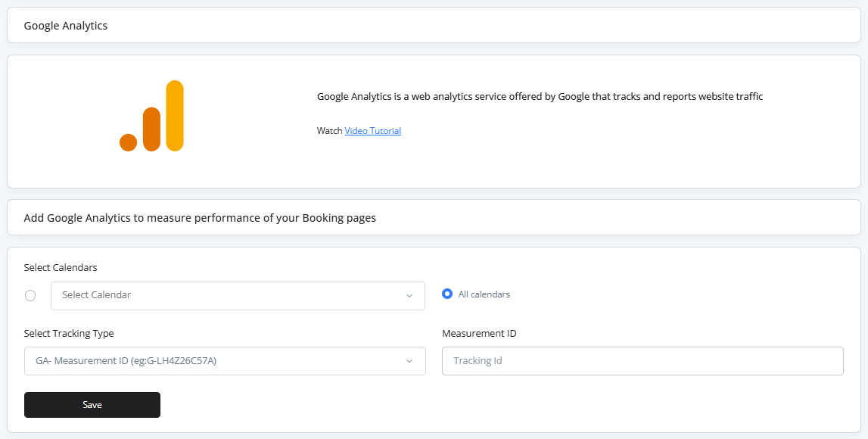Viewport: 868px width, 439px height.
Task: Select the specific calendar radio button
Action: (30, 296)
